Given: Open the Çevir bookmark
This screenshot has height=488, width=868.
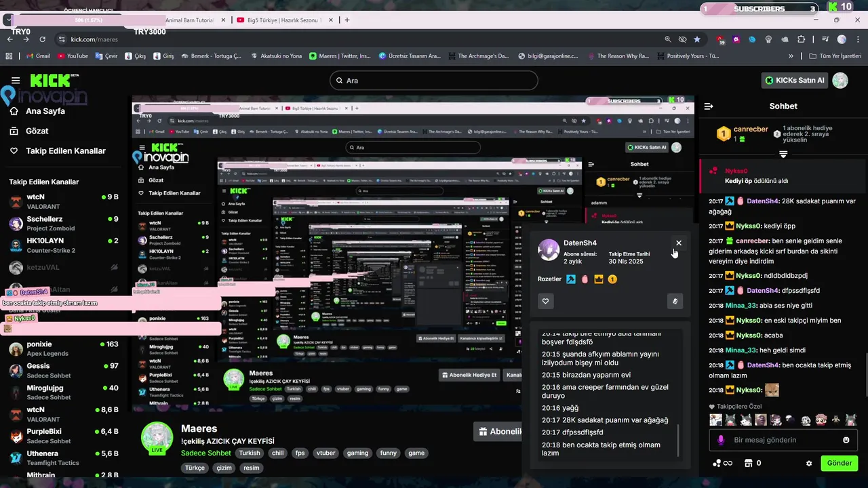Looking at the screenshot, I should point(106,56).
